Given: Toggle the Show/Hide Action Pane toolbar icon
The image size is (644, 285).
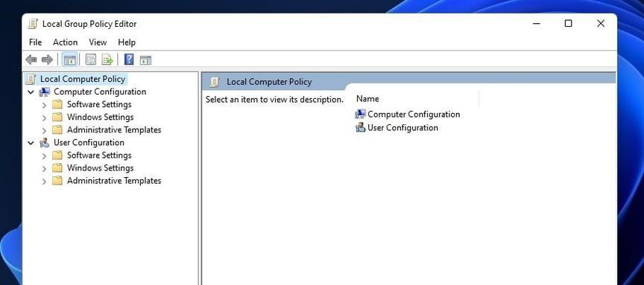Looking at the screenshot, I should pos(145,60).
